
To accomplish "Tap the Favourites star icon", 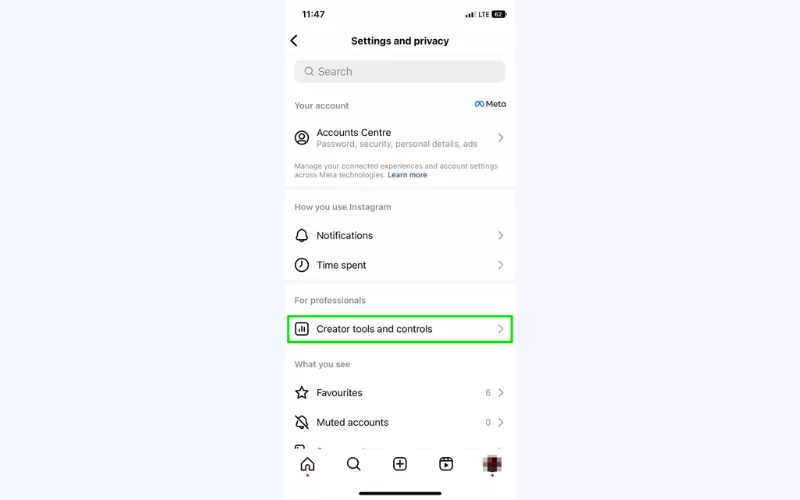I will coord(302,392).
